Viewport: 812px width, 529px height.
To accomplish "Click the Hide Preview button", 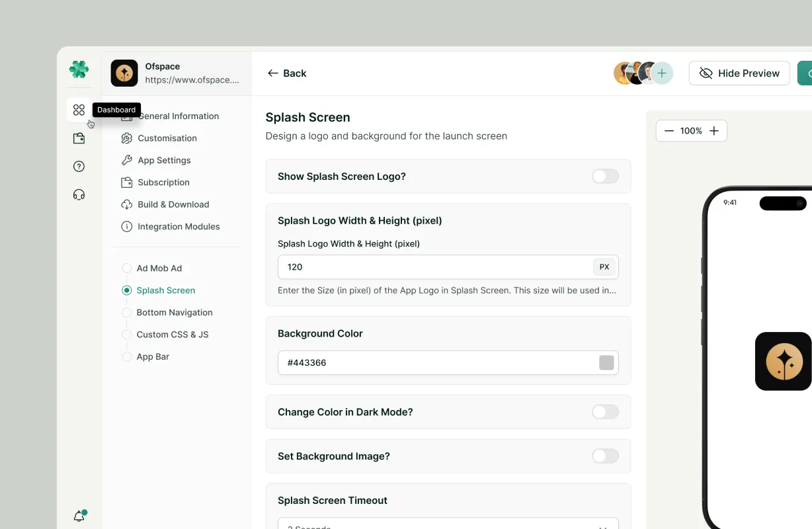I will [x=739, y=73].
